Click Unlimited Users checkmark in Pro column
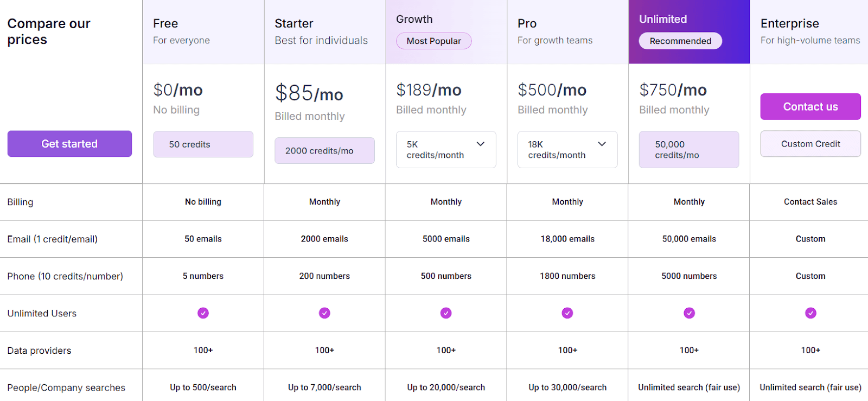Image resolution: width=868 pixels, height=401 pixels. [x=567, y=313]
